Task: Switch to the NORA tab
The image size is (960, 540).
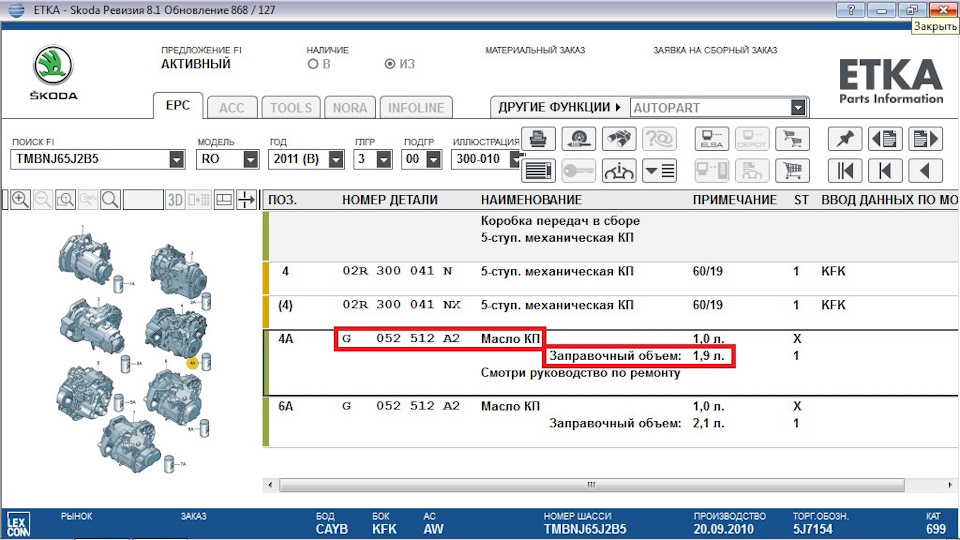Action: tap(350, 108)
